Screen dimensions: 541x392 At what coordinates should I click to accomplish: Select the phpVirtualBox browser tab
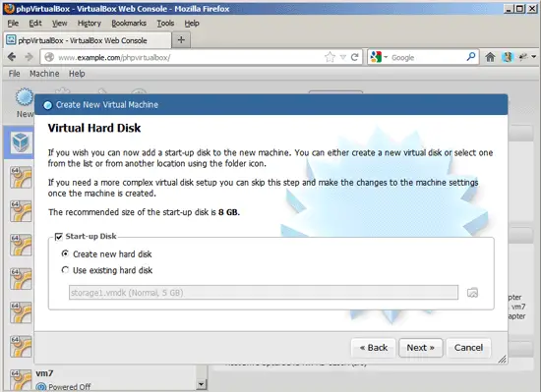(88, 40)
